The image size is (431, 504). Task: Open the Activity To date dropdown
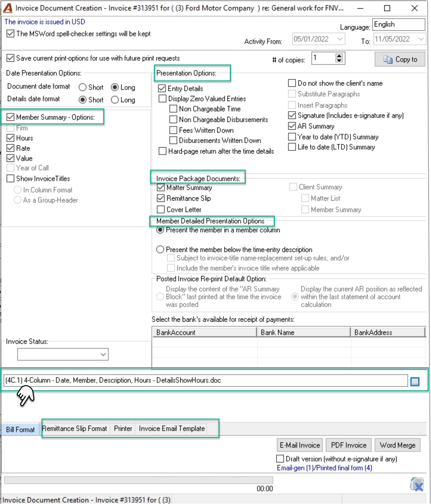tap(421, 39)
